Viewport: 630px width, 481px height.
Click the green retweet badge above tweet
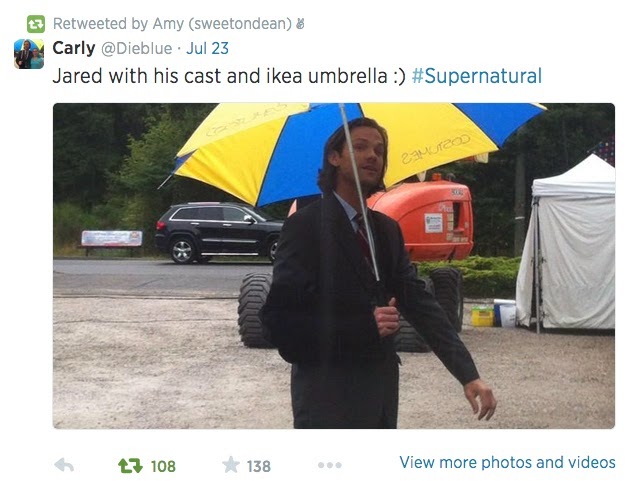pos(35,24)
